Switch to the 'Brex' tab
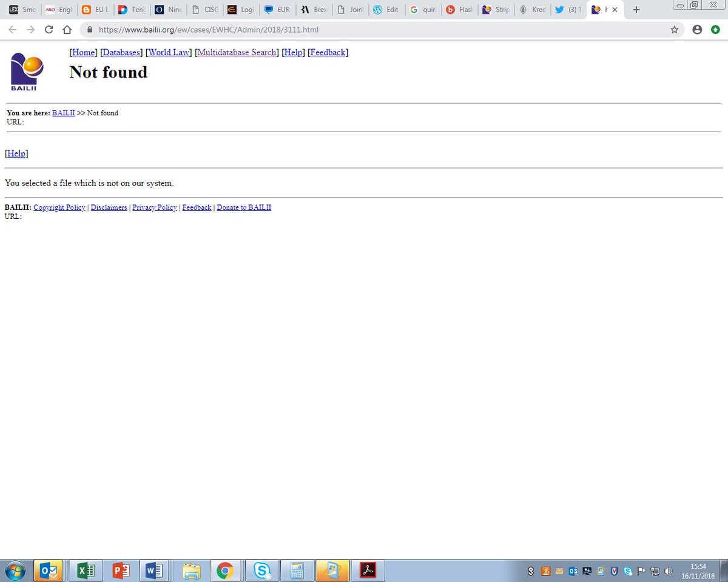This screenshot has height=582, width=728. (x=314, y=10)
